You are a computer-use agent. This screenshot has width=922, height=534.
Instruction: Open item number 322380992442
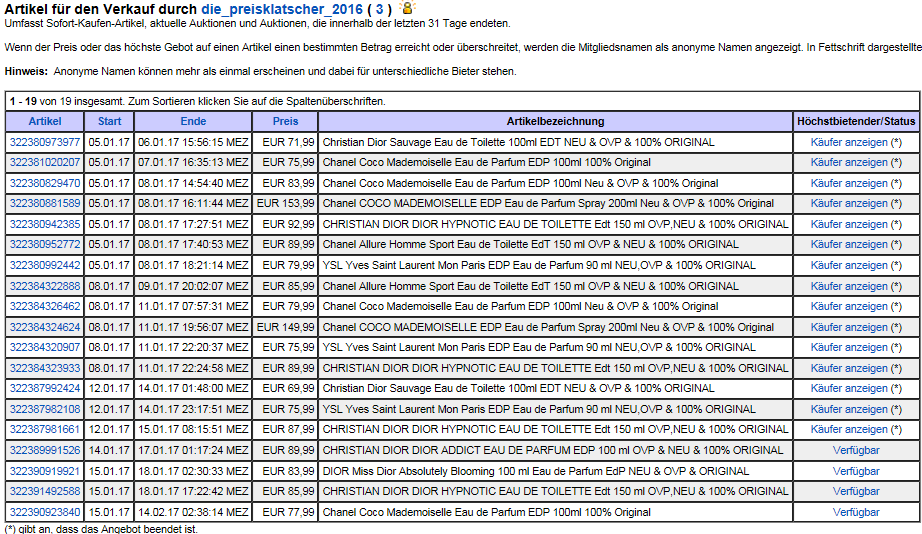[45, 265]
